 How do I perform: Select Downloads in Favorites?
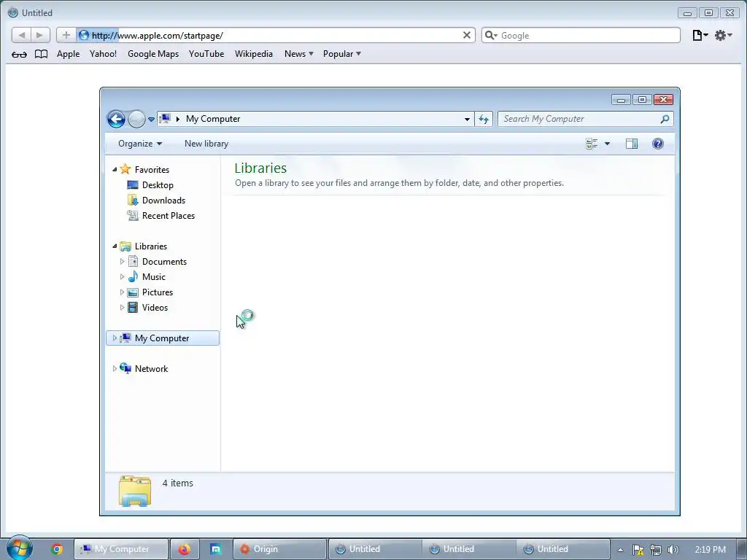(163, 201)
